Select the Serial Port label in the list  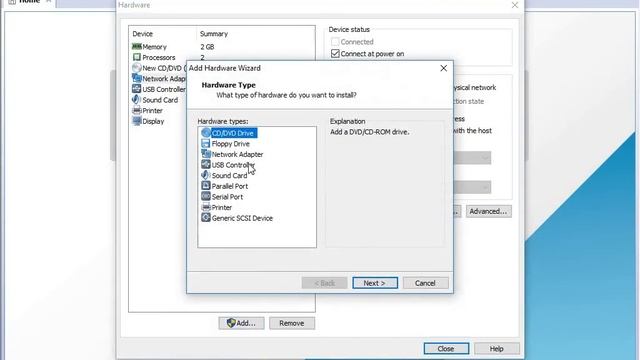point(227,197)
